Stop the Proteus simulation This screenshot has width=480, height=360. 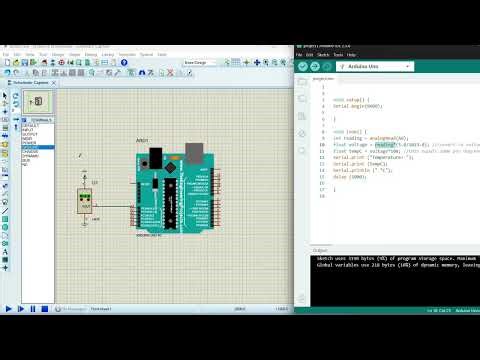tap(45, 309)
